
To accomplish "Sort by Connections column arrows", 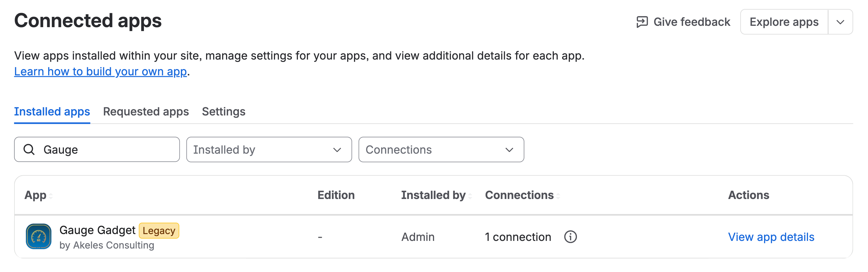I will [558, 196].
